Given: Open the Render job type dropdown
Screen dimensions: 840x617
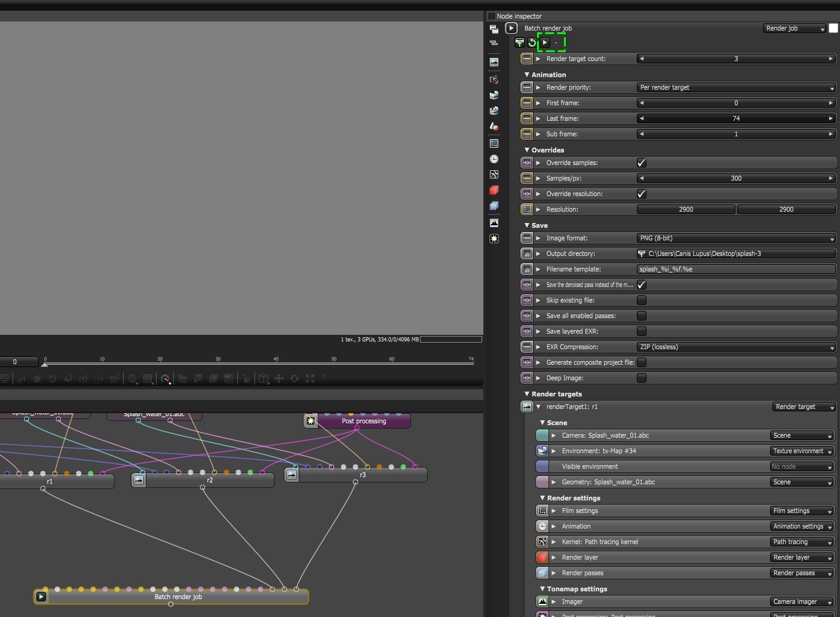Looking at the screenshot, I should [795, 28].
